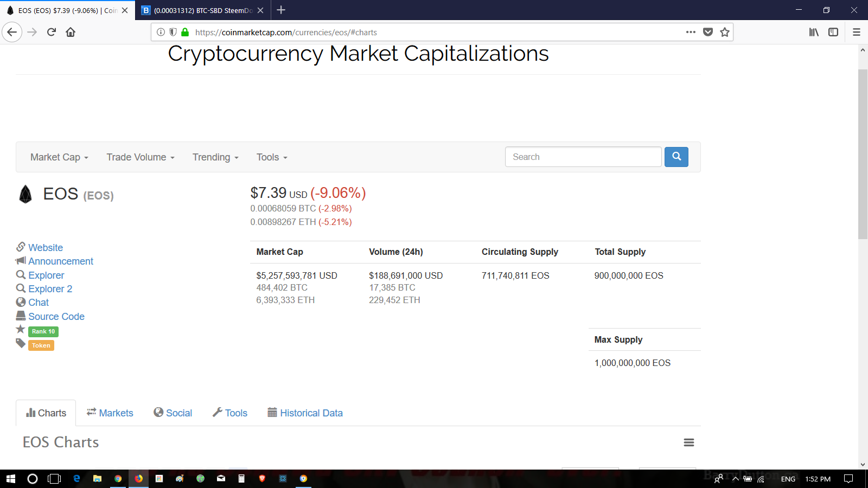
Task: Open File Explorer from taskbar
Action: 97,479
